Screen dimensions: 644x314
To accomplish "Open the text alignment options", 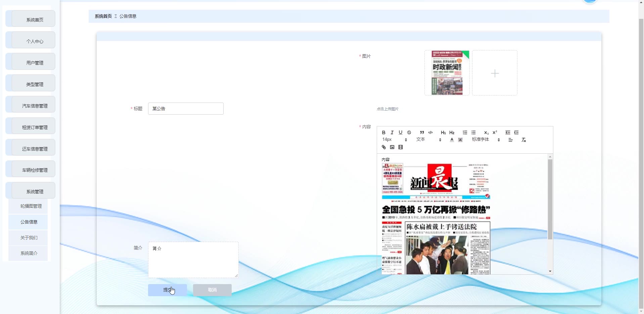I will 510,140.
